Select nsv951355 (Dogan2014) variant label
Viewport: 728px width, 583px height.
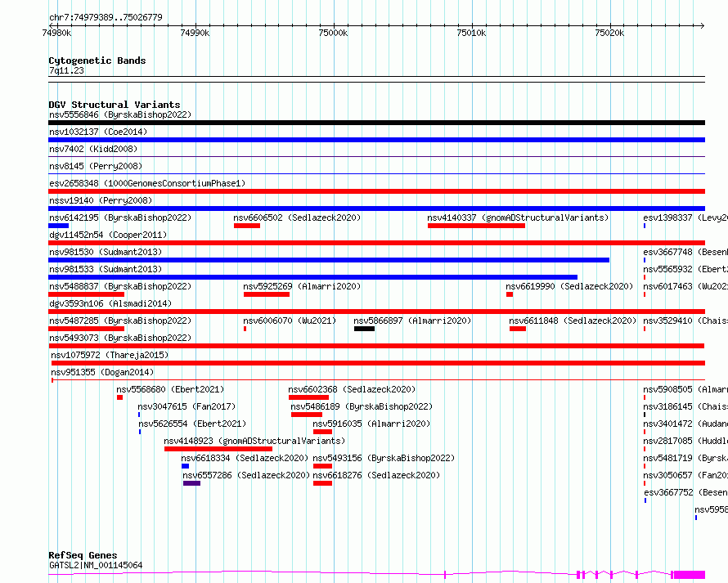click(102, 372)
